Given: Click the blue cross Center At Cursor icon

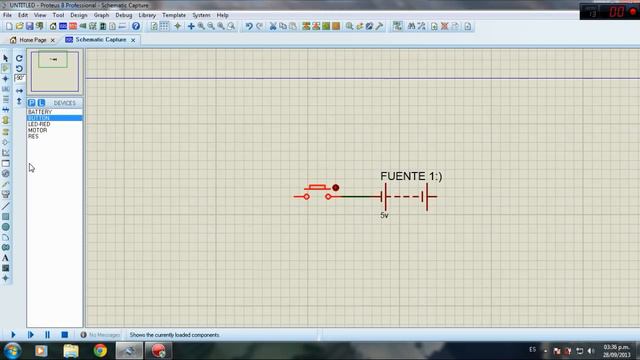Looking at the screenshot, I should (x=191, y=26).
